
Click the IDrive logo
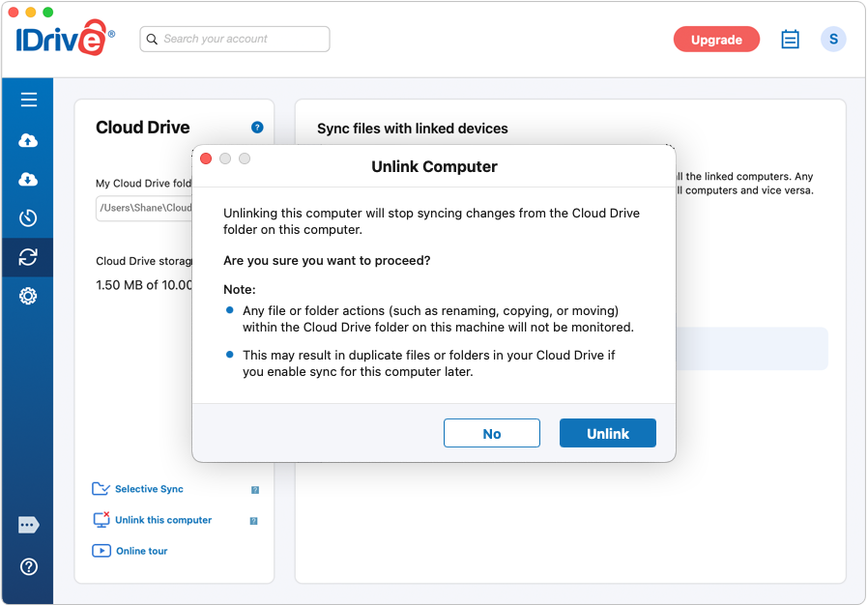(66, 38)
